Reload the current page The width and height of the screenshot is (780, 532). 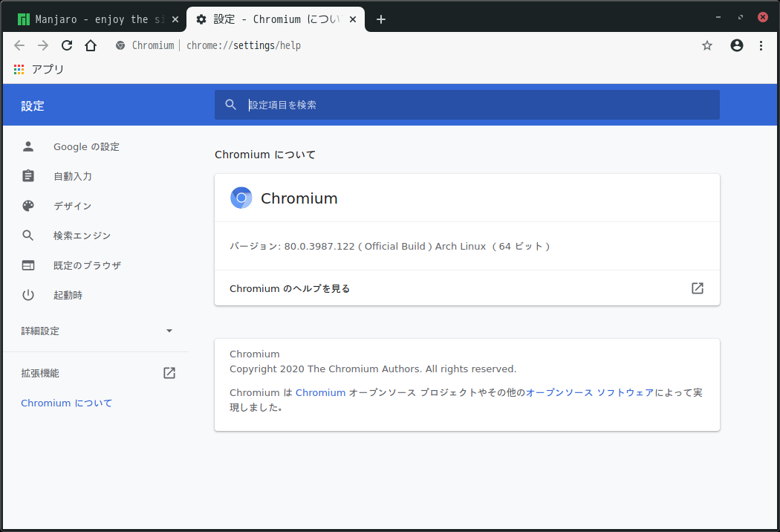point(67,46)
